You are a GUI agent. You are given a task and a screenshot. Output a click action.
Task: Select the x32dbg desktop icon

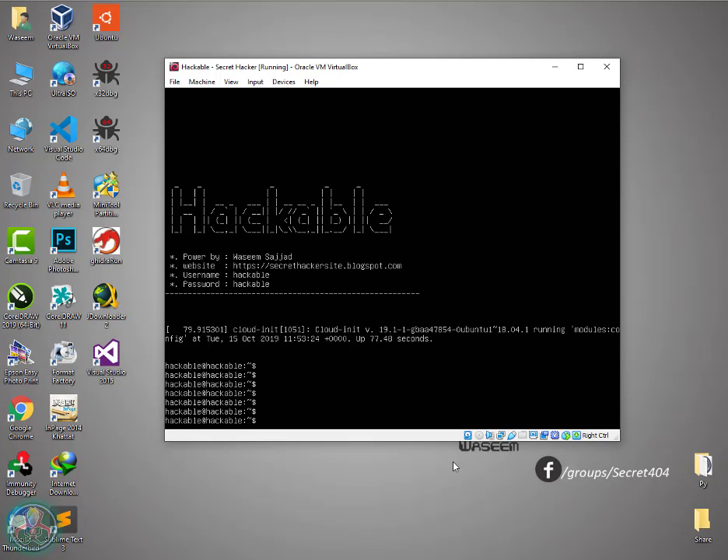pyautogui.click(x=107, y=79)
